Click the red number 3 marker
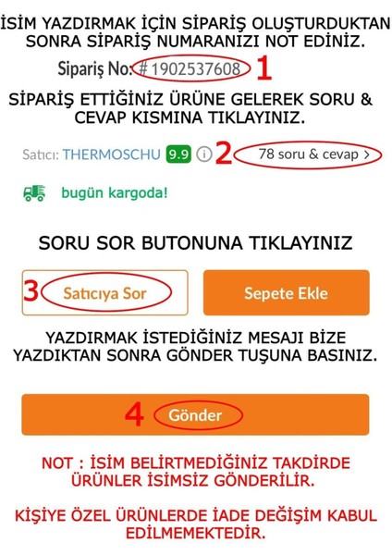392x555 pixels. (31, 290)
